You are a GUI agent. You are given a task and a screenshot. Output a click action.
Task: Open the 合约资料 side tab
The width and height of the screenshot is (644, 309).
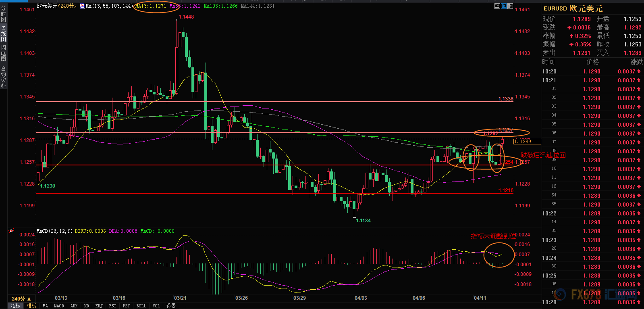point(4,77)
